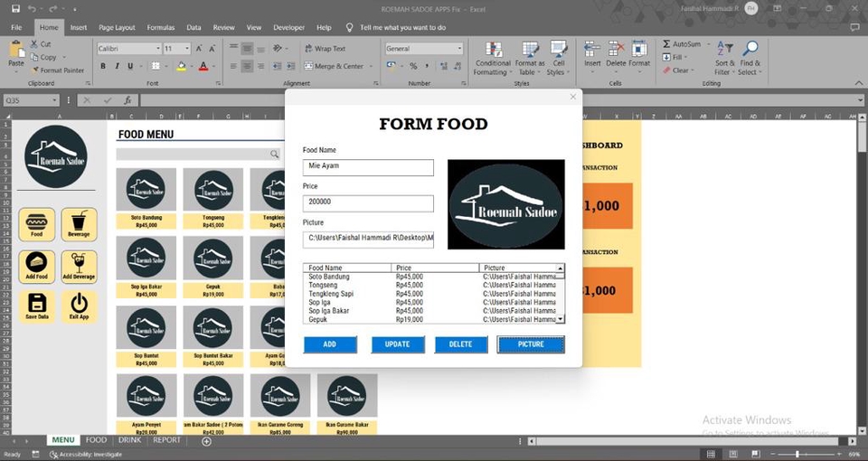Open the font size dropdown showing 11
Viewport: 868px width, 461px height.
click(x=187, y=49)
